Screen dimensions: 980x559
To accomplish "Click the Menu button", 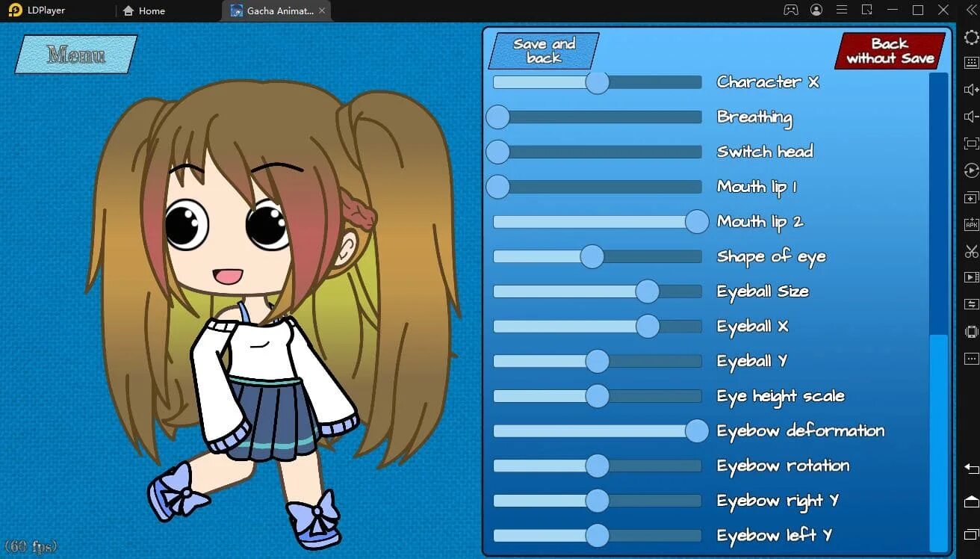I will 75,55.
